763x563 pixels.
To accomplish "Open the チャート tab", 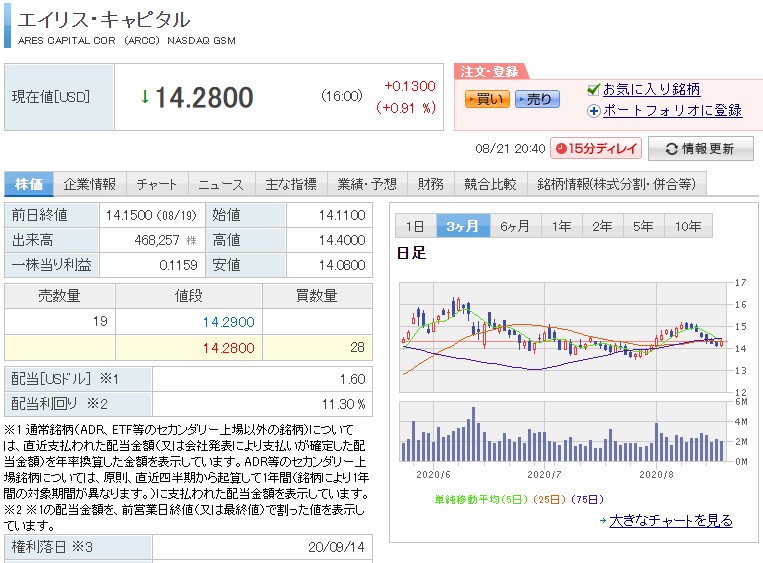I will 157,184.
